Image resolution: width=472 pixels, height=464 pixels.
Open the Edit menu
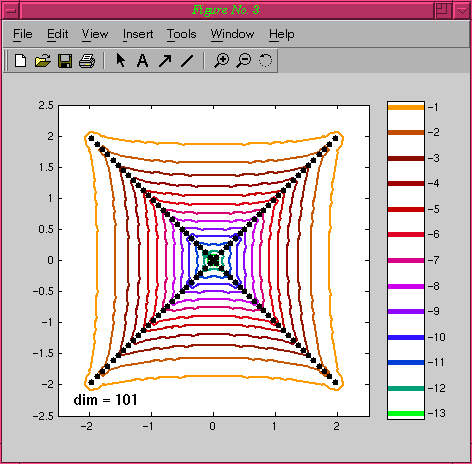(x=57, y=34)
